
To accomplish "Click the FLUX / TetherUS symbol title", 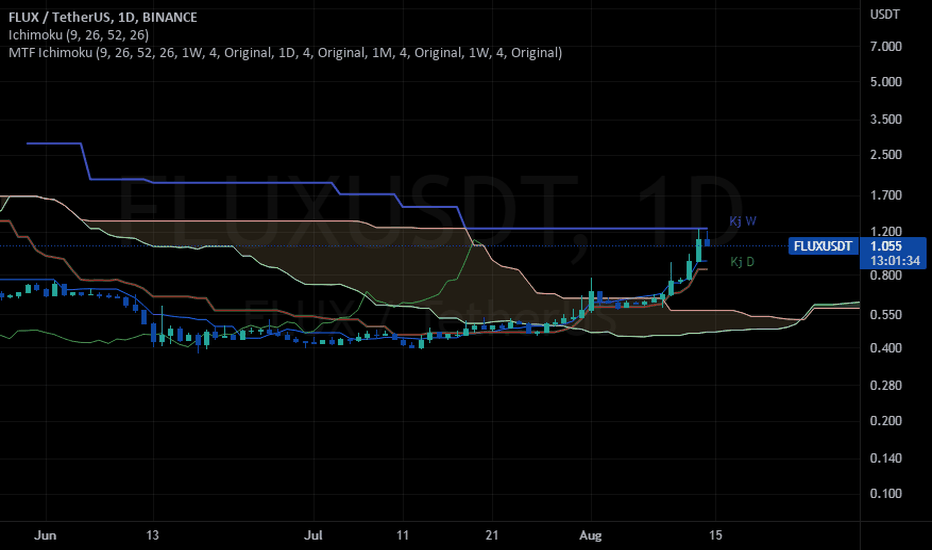I will click(x=102, y=17).
